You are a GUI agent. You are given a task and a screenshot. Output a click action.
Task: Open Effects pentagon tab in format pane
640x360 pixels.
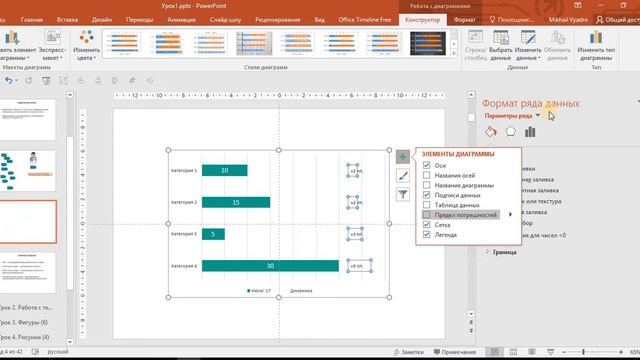point(510,131)
